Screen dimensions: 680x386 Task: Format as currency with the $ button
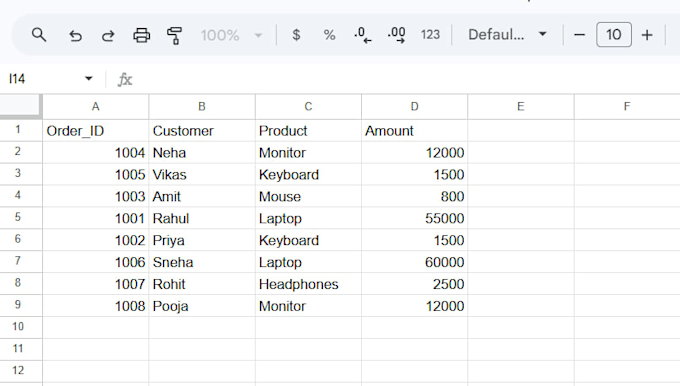296,35
